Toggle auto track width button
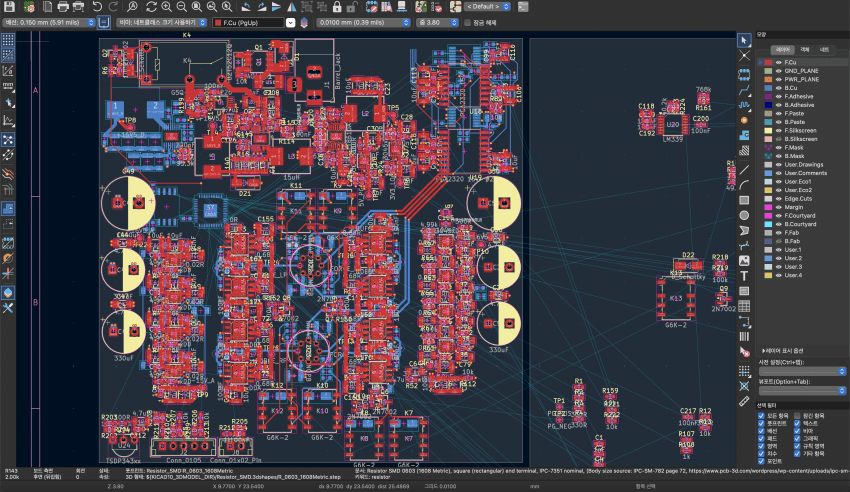This screenshot has width=850, height=492. click(104, 23)
